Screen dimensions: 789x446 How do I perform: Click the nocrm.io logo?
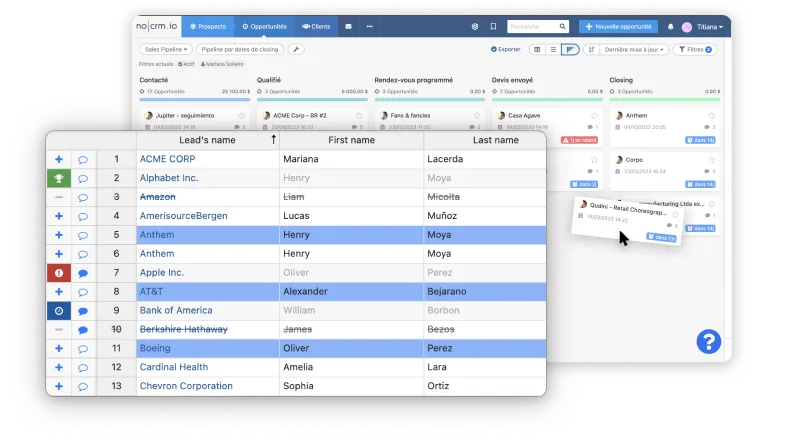click(x=156, y=26)
